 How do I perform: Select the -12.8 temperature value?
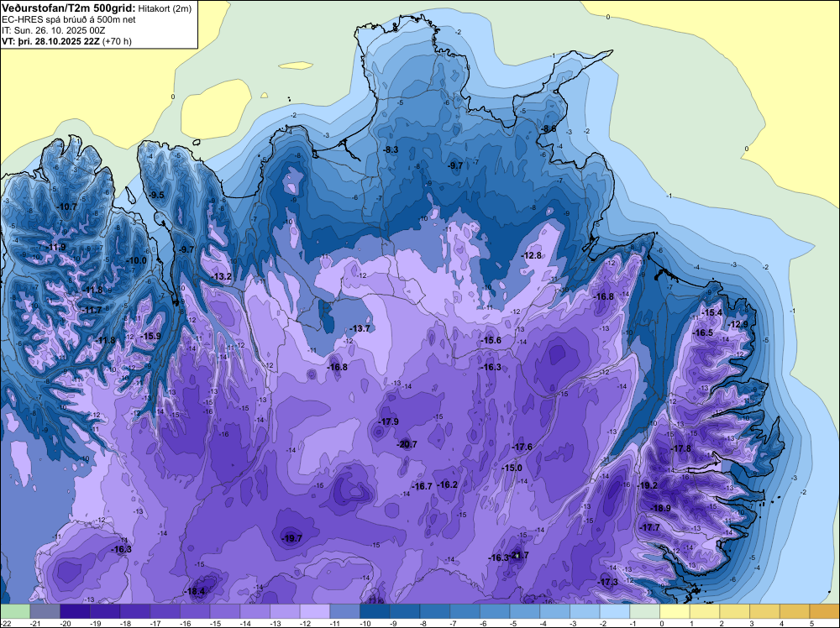532,256
